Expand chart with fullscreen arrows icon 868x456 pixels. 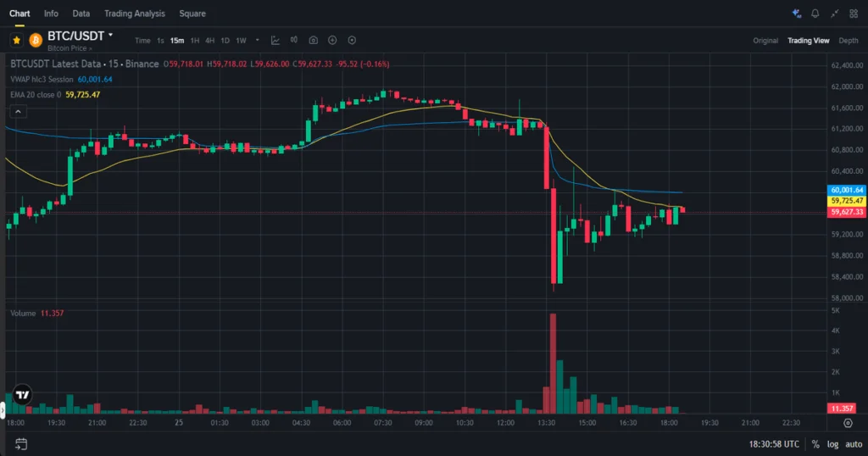834,14
